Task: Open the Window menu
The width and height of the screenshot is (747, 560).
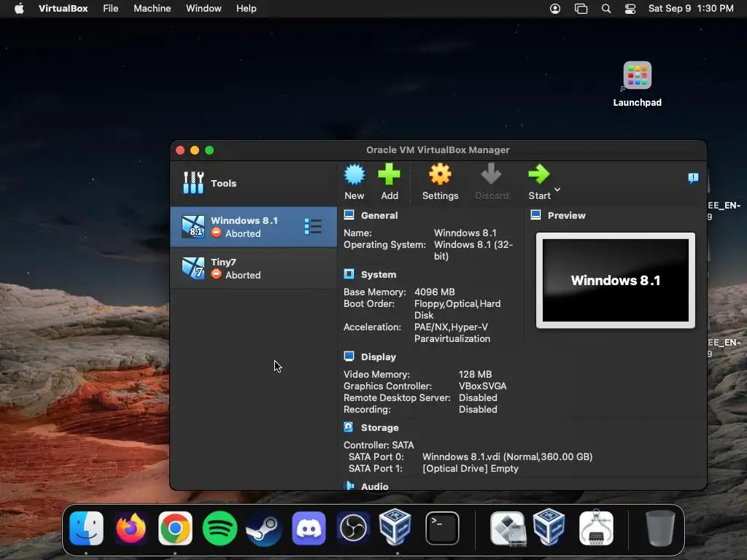Action: tap(204, 9)
